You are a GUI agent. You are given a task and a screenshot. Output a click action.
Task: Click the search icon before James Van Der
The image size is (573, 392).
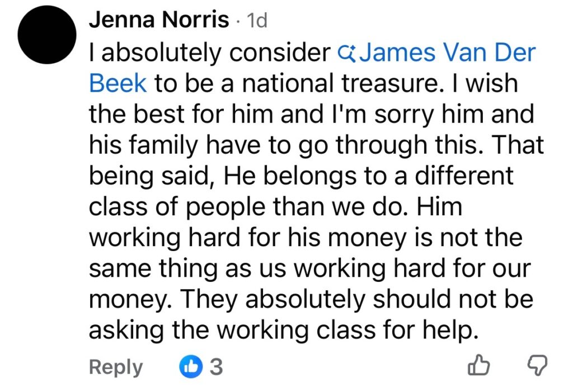tap(347, 53)
